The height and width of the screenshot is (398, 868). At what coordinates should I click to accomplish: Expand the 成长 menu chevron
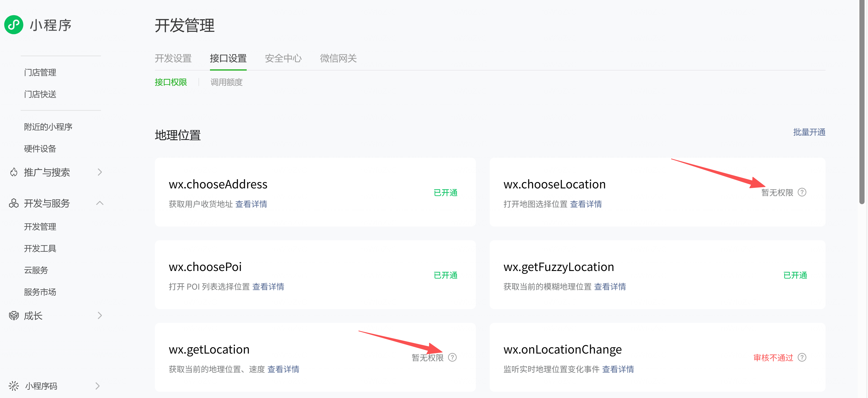click(x=100, y=315)
